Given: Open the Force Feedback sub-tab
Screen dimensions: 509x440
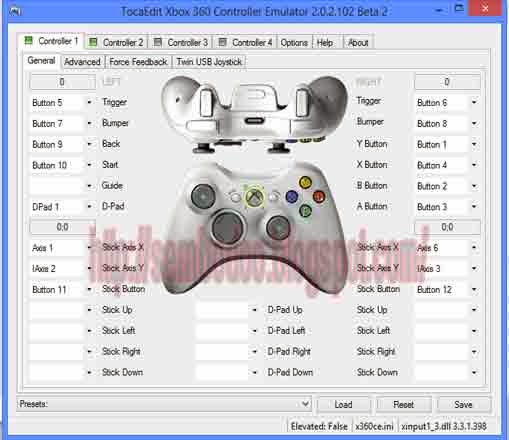Looking at the screenshot, I should pos(138,62).
